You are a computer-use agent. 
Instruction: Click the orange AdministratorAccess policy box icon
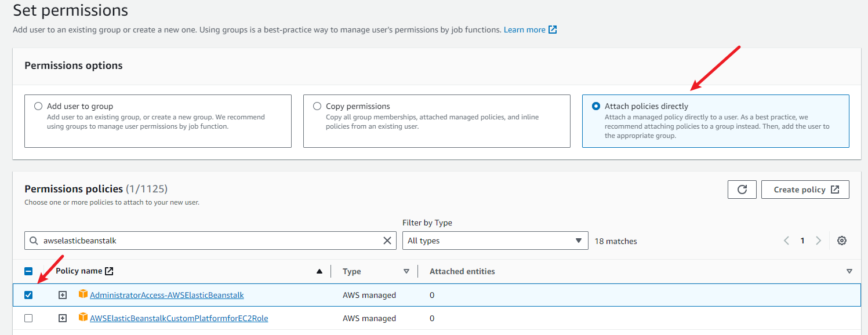pos(83,294)
